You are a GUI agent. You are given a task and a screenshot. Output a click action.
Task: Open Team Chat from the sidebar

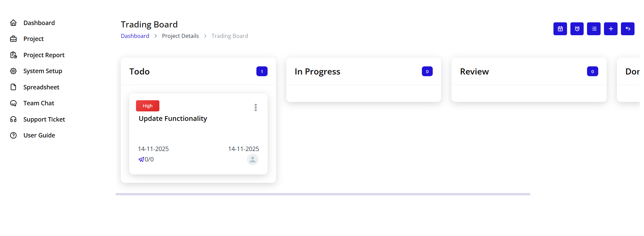[x=38, y=103]
